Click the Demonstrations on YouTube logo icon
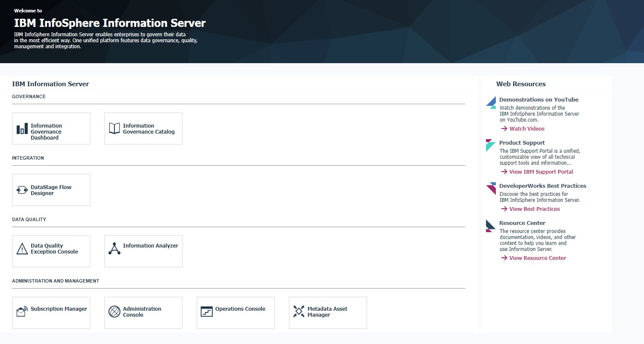 [x=491, y=102]
